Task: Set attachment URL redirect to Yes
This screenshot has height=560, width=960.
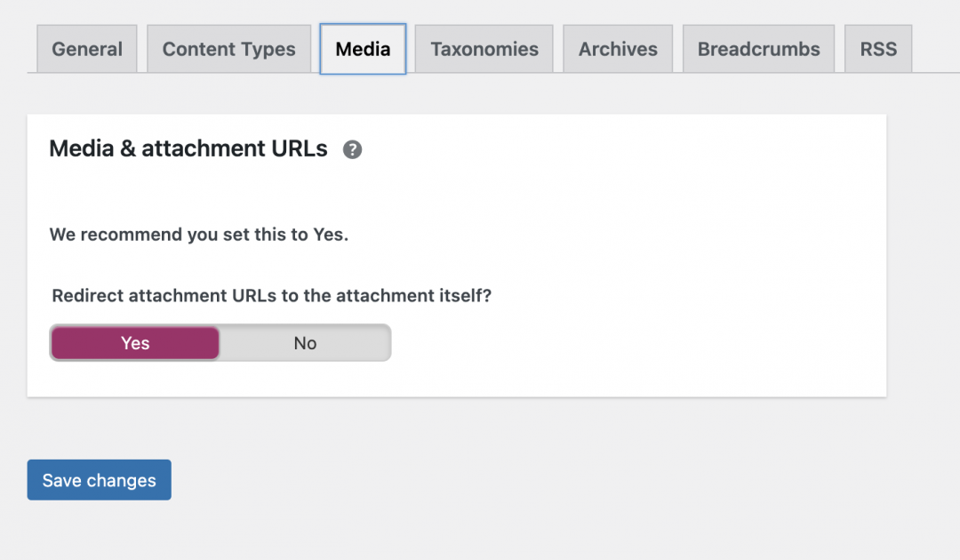Action: click(x=135, y=343)
